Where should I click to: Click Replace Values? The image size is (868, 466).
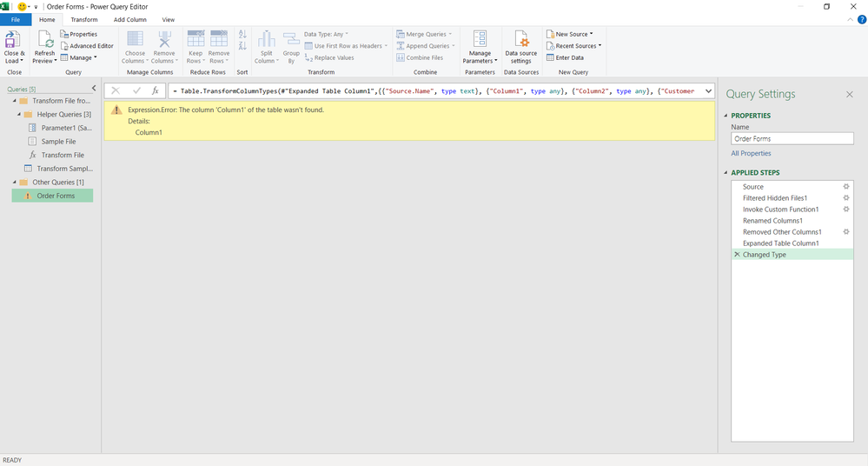tap(329, 57)
